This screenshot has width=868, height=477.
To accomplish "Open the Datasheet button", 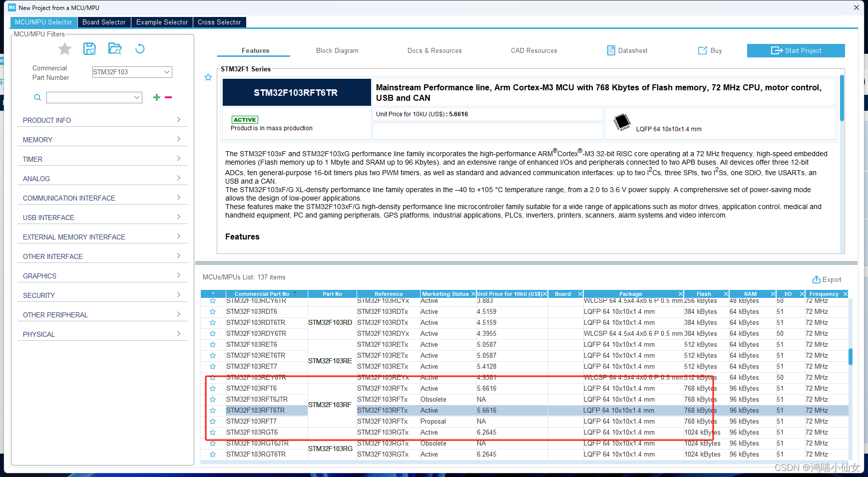I will pos(627,50).
